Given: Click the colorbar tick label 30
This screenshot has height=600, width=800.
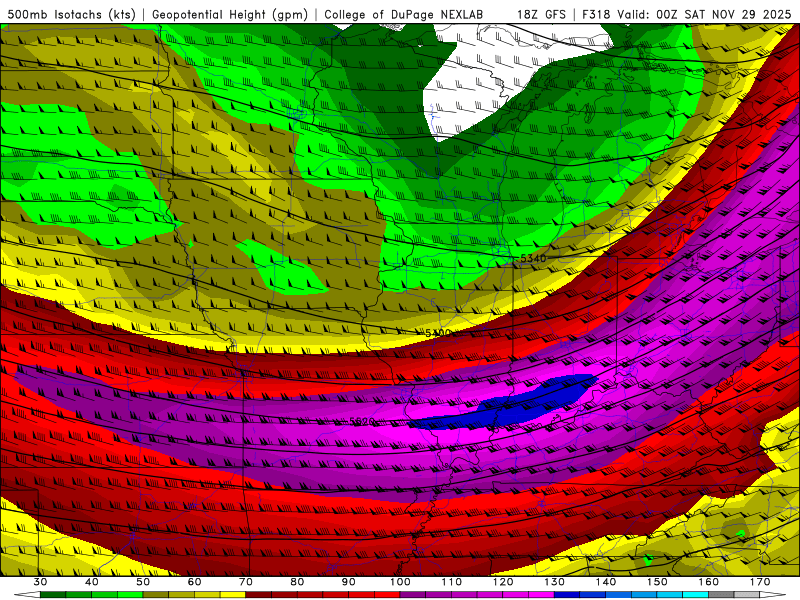Looking at the screenshot, I should click(40, 582).
